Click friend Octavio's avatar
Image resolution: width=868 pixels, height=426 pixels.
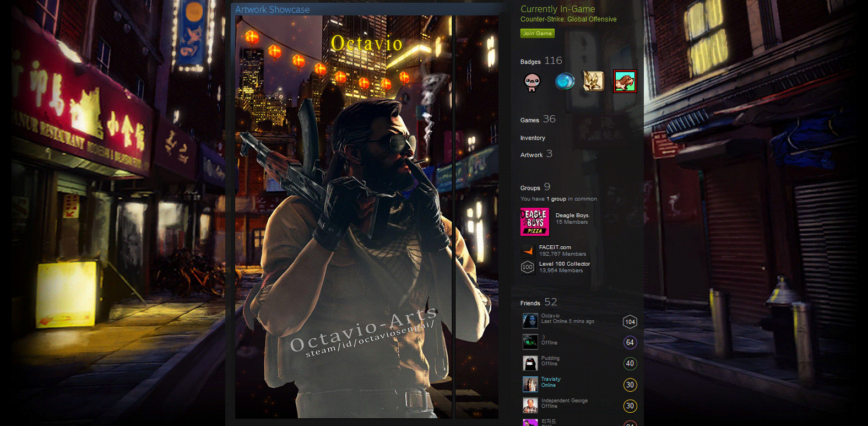(x=530, y=321)
